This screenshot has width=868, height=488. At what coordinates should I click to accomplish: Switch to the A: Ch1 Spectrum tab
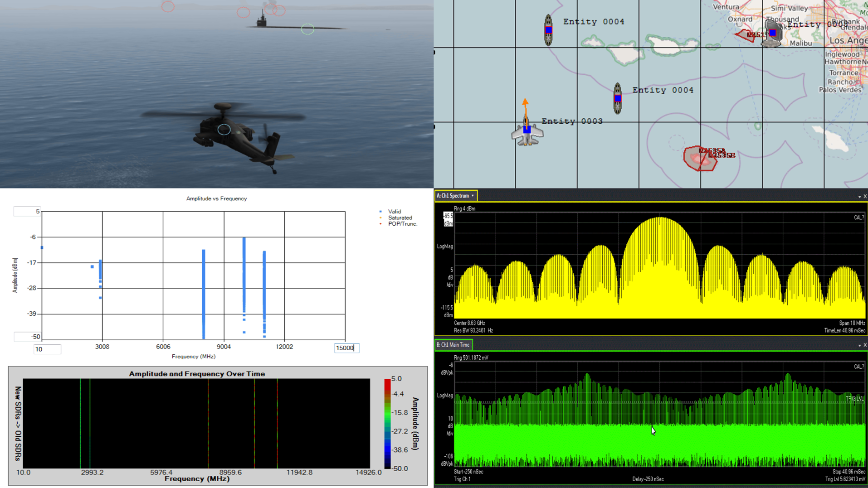pyautogui.click(x=454, y=195)
